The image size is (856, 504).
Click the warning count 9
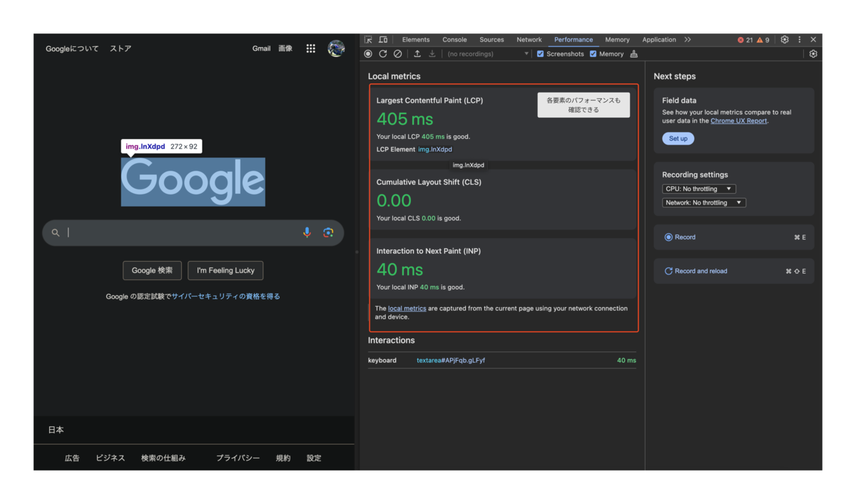tap(763, 40)
